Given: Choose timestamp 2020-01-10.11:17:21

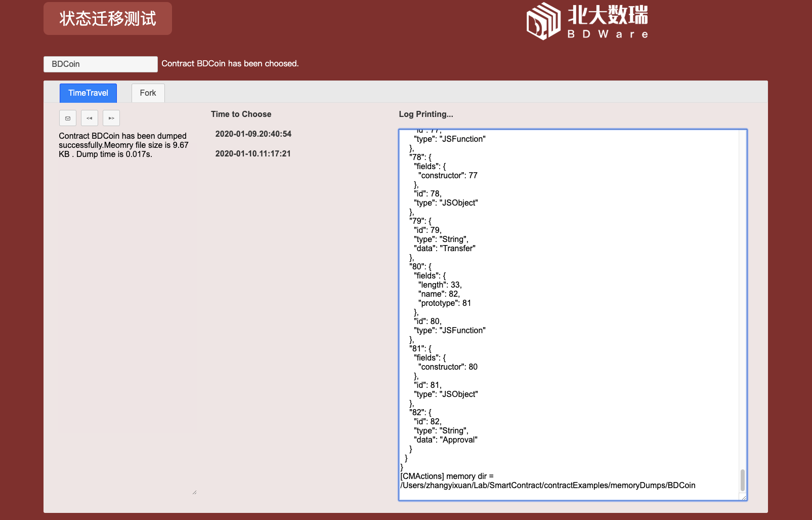Looking at the screenshot, I should 253,154.
